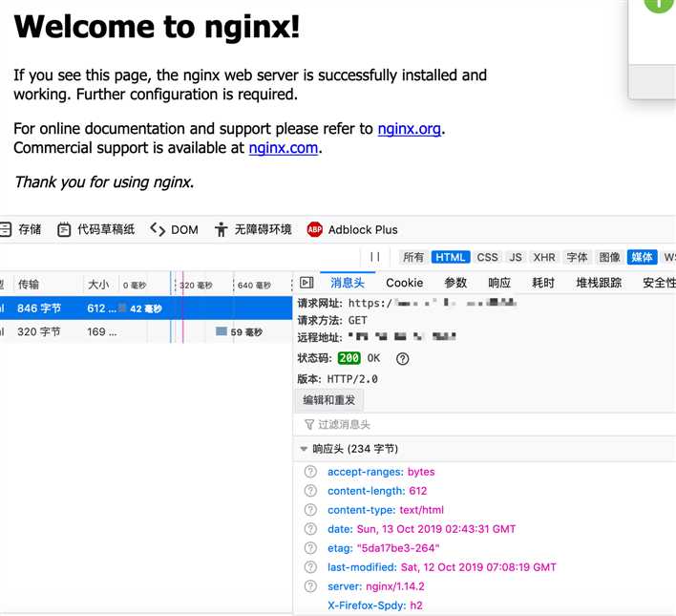Open the nginx.com commercial support link
Image resolution: width=676 pixels, height=616 pixels.
284,148
